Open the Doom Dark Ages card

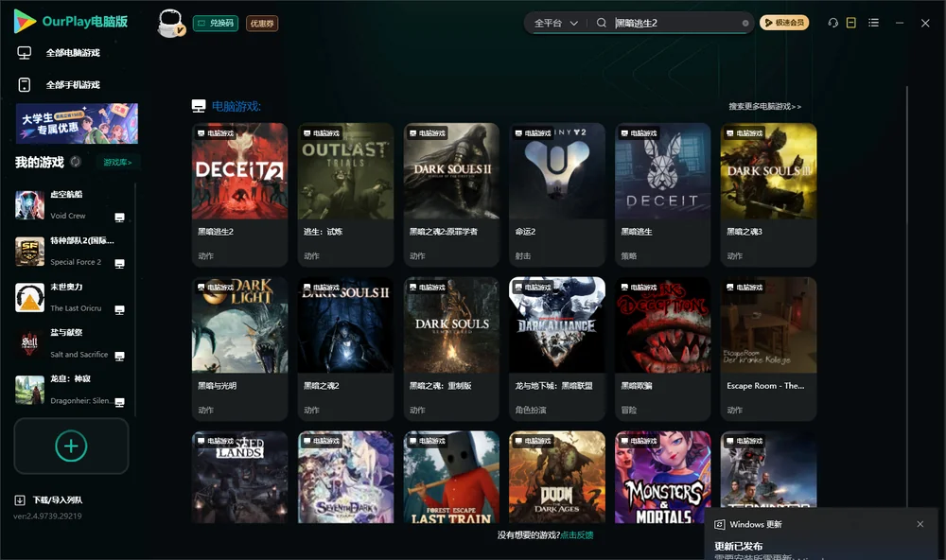click(x=557, y=477)
